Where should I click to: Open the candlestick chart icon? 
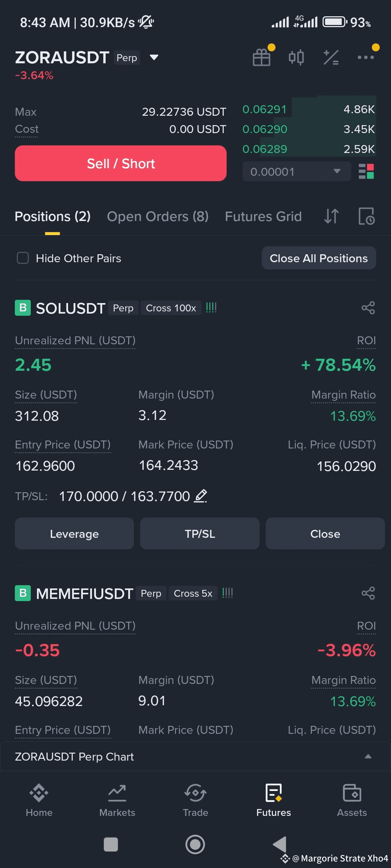(296, 58)
